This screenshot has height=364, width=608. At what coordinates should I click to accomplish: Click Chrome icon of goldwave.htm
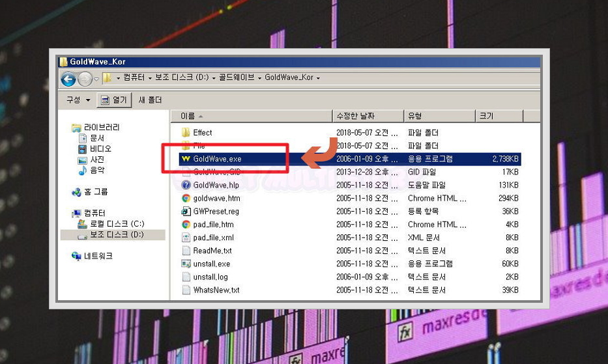click(x=186, y=198)
